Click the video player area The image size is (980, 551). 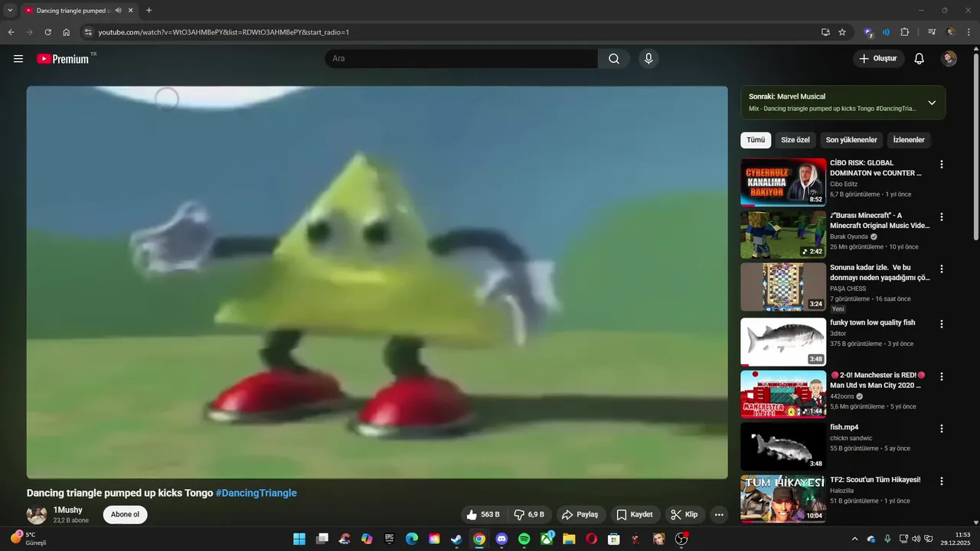coord(377,282)
